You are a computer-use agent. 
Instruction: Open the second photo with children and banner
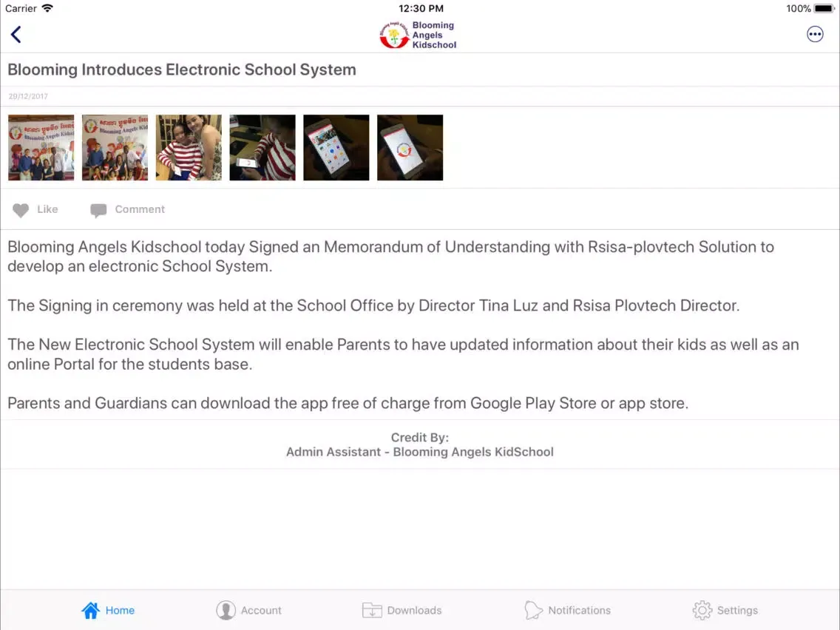point(115,147)
